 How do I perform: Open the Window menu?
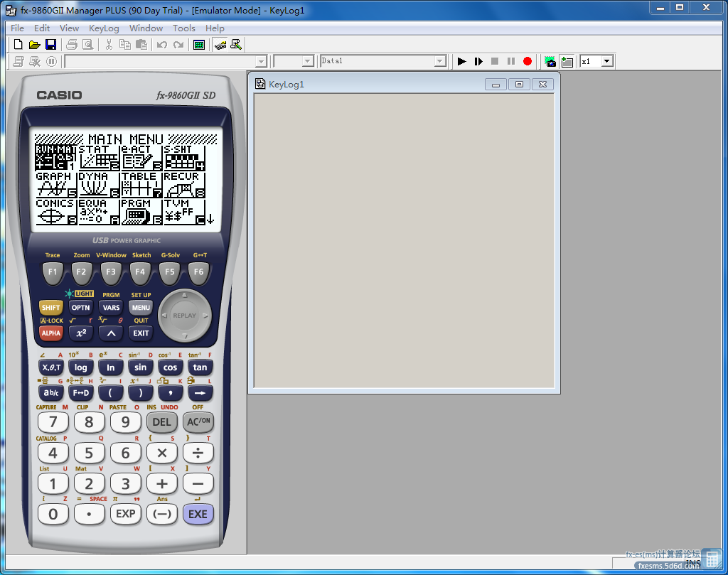146,28
